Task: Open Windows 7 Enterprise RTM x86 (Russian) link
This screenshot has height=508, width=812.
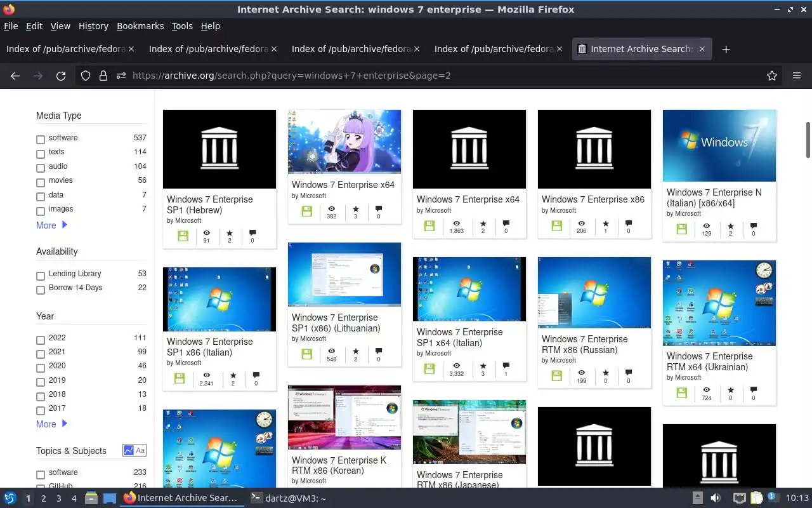Action: tap(585, 344)
